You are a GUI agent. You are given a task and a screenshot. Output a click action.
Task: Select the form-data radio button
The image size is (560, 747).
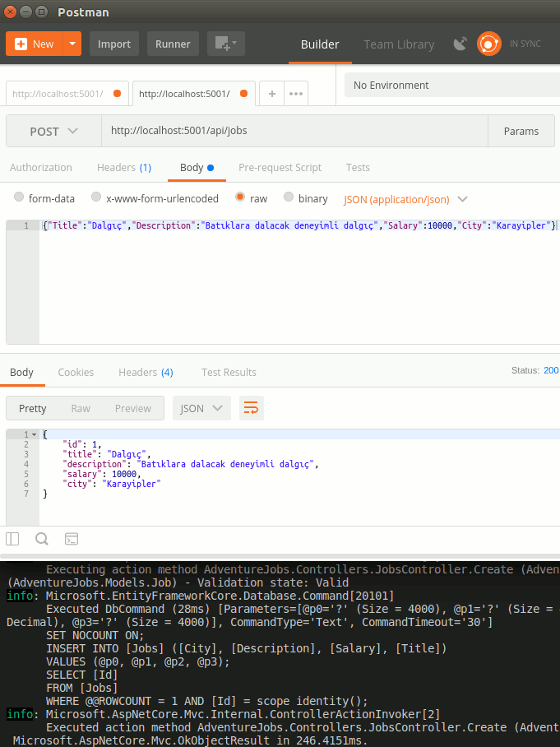point(19,197)
